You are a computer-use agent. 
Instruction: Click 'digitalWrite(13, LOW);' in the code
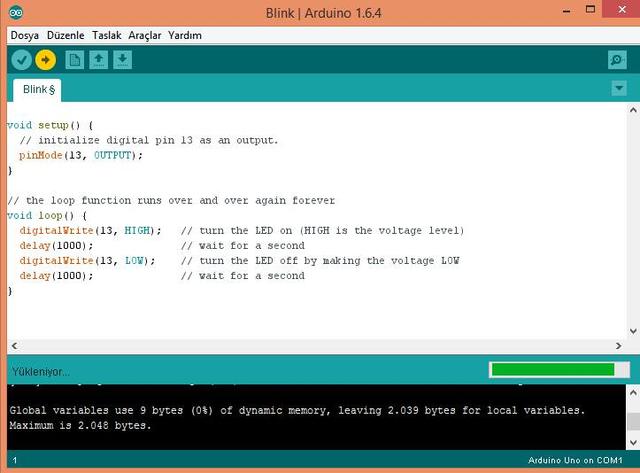(87, 261)
